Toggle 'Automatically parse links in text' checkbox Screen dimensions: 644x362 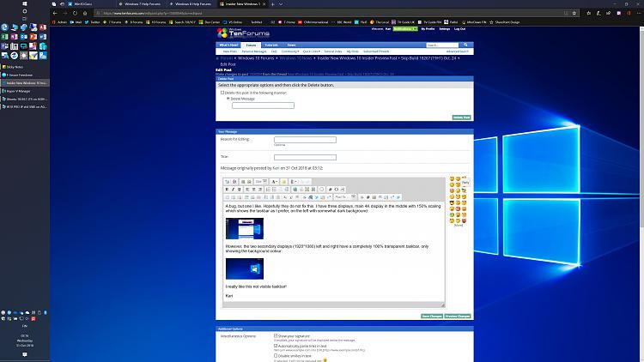click(276, 346)
